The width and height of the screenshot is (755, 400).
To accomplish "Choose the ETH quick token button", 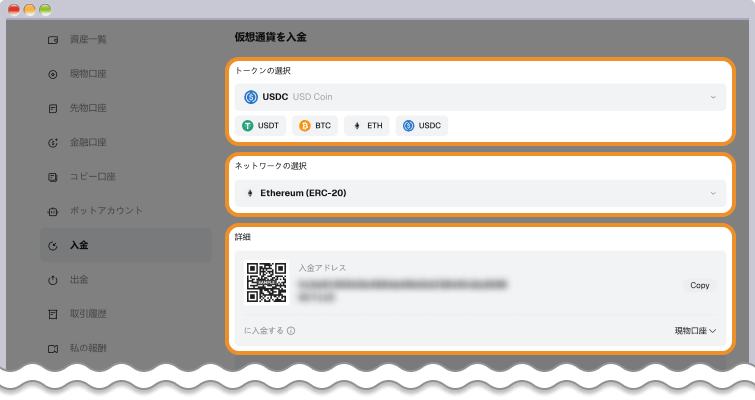I will click(367, 126).
